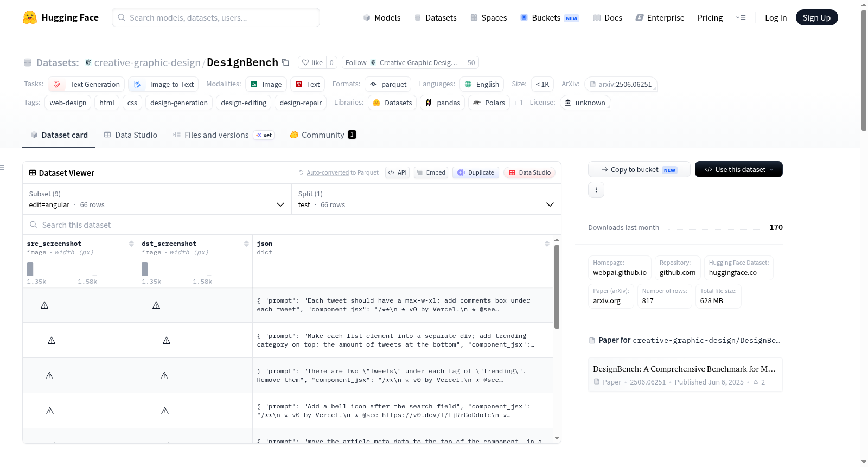The height and width of the screenshot is (467, 868).
Task: Click the src_screenshot width histogram bar
Action: [30, 269]
